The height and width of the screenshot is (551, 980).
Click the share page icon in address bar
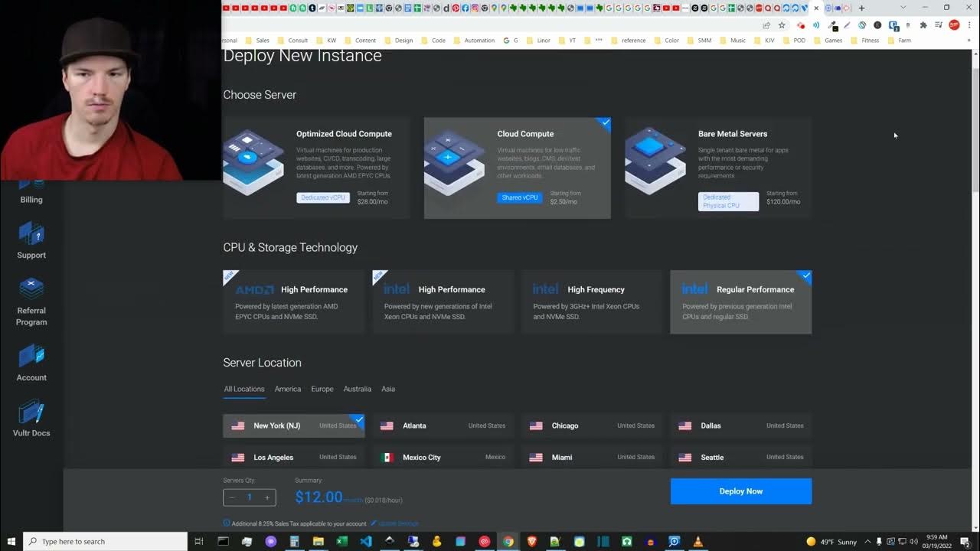[x=766, y=24]
